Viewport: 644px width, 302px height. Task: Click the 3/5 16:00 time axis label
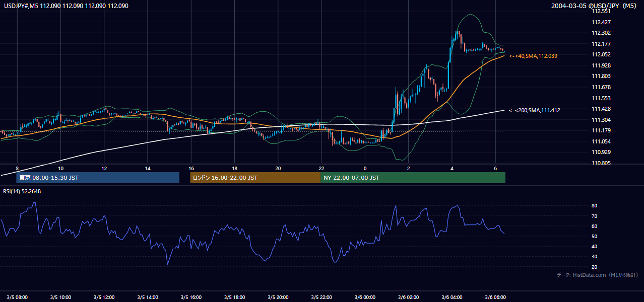(x=191, y=297)
